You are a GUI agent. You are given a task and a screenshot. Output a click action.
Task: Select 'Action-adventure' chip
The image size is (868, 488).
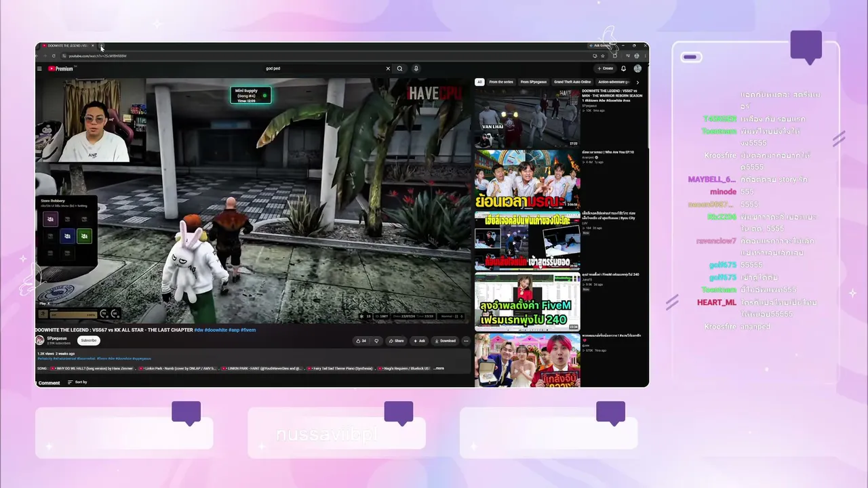(x=612, y=82)
